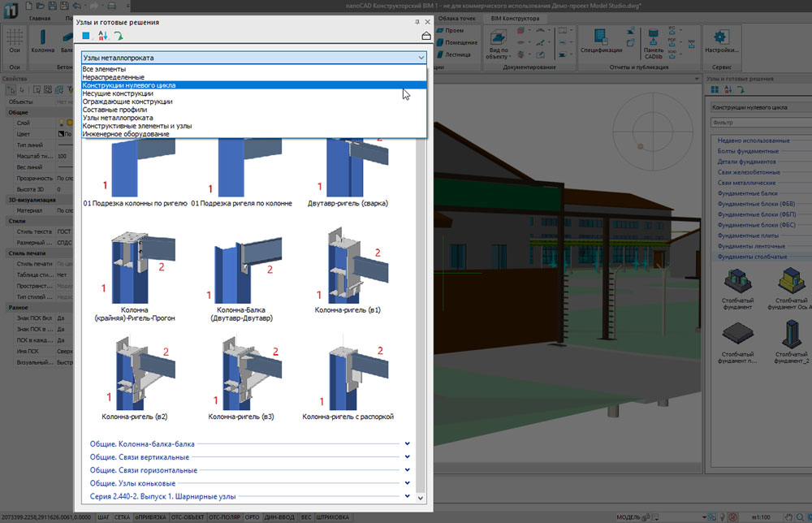This screenshot has width=812, height=523.
Task: Open Фундаменты ленточные link in right panel
Action: [751, 246]
